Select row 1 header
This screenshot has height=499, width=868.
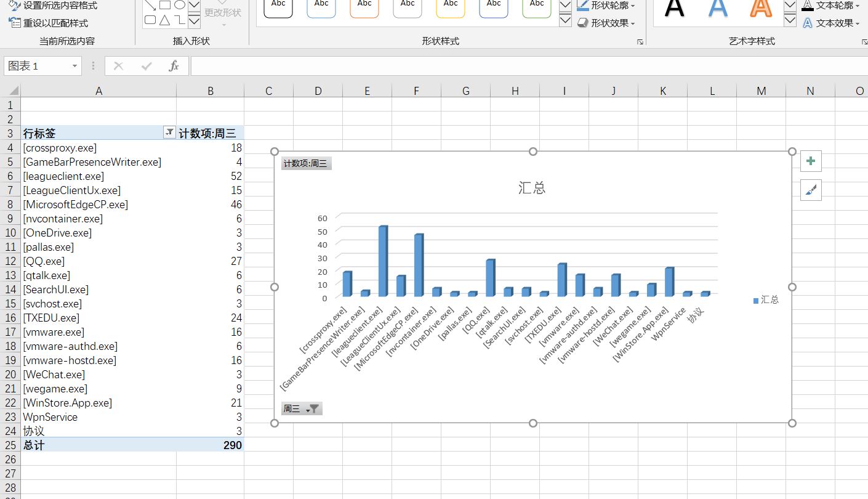point(10,105)
